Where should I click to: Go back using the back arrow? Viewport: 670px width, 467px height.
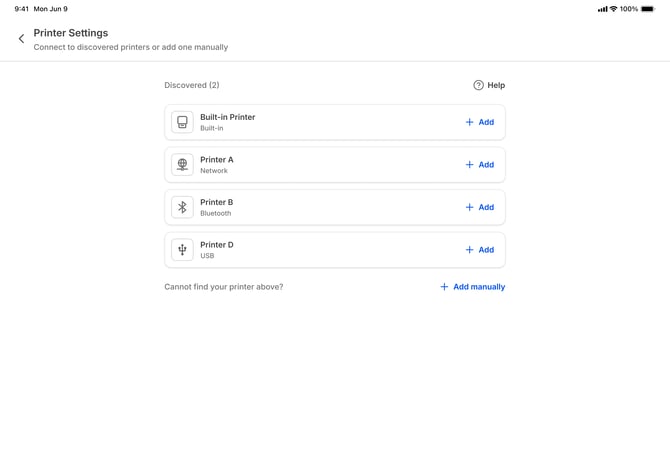point(21,39)
